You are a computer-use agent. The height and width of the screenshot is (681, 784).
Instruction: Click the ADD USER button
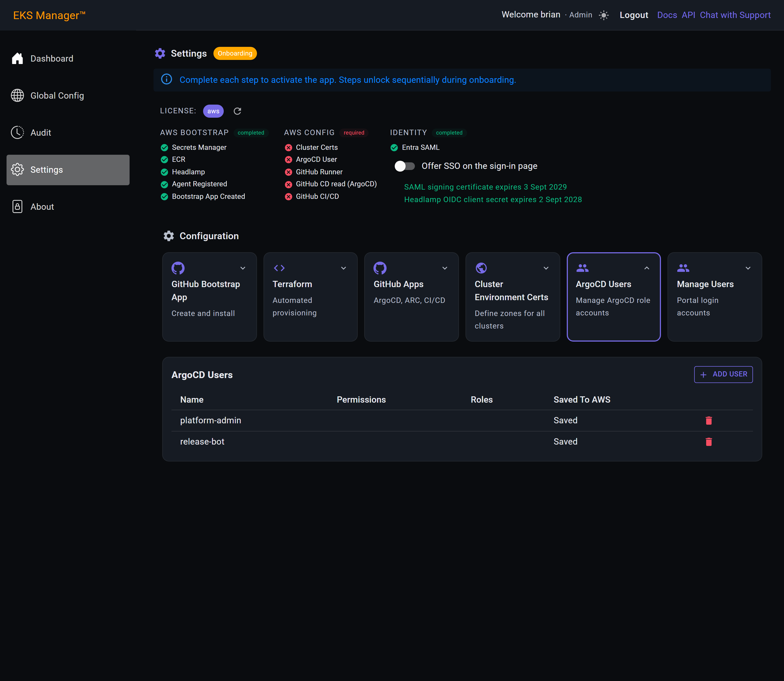(723, 374)
